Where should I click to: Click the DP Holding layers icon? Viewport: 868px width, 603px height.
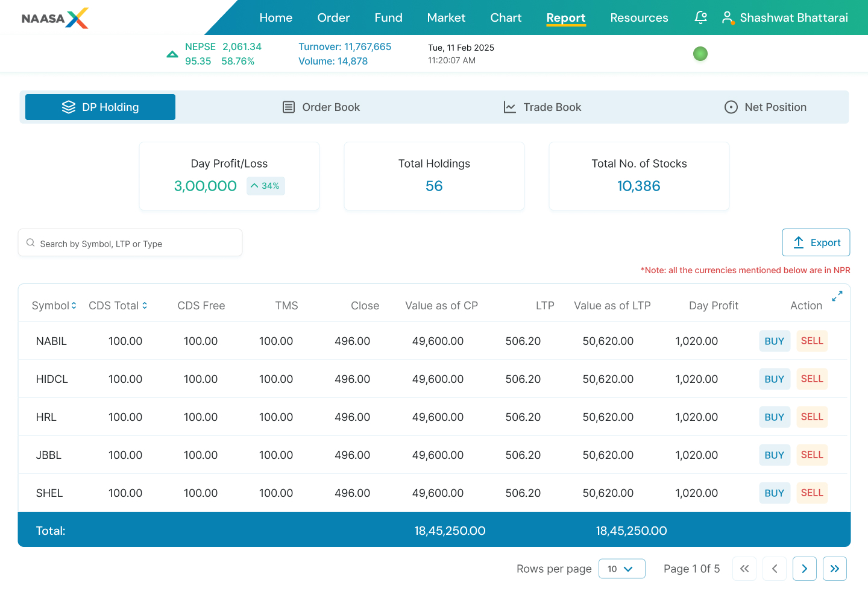point(68,107)
